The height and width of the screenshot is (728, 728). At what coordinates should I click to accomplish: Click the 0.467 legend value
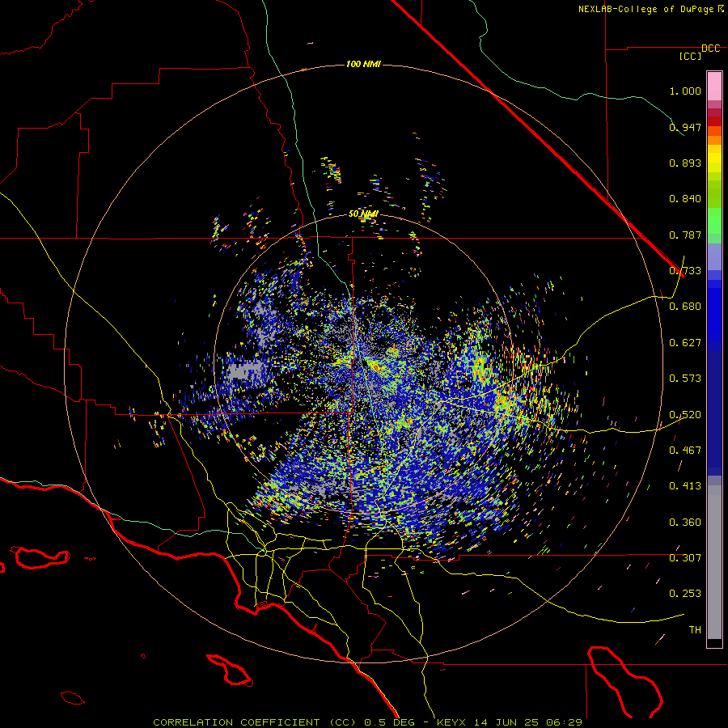(x=685, y=451)
